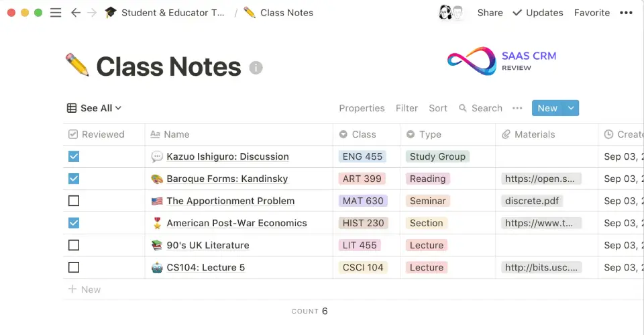
Task: Click the pencil emoji page icon in title
Action: pyautogui.click(x=77, y=66)
